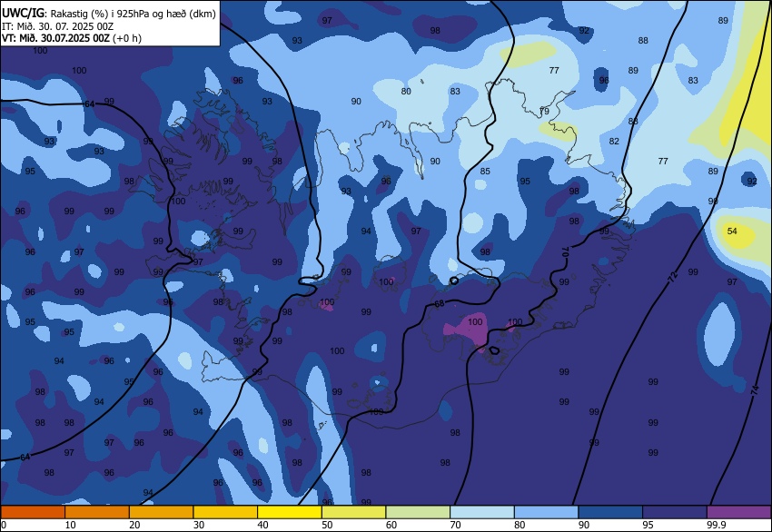Click the dark orange 0–10 legend swatch
This screenshot has height=532, width=772.
(x=33, y=512)
